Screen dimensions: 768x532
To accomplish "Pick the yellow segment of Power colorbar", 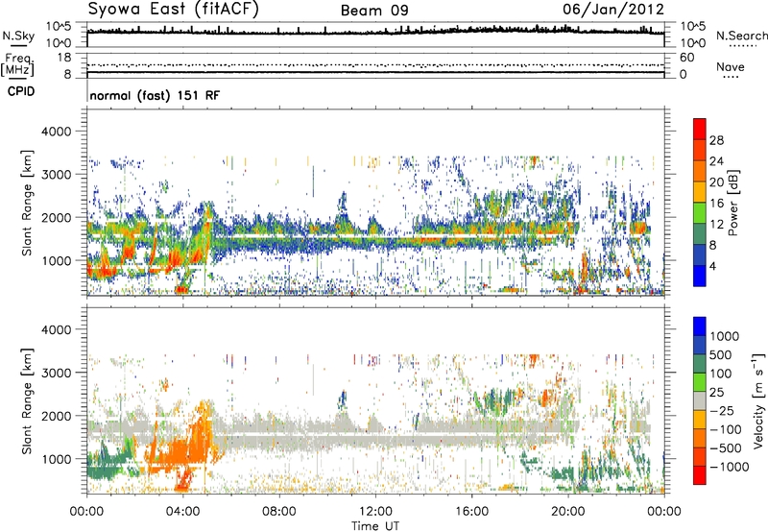I will coord(700,192).
